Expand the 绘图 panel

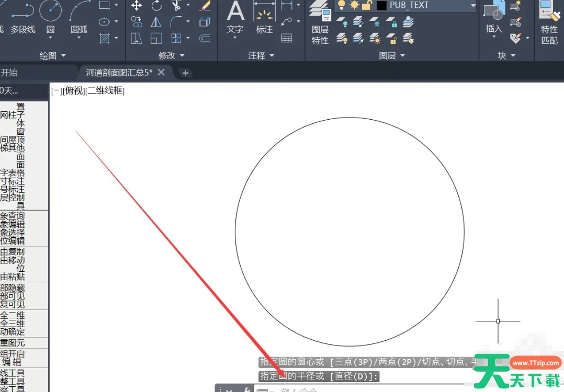(x=53, y=55)
